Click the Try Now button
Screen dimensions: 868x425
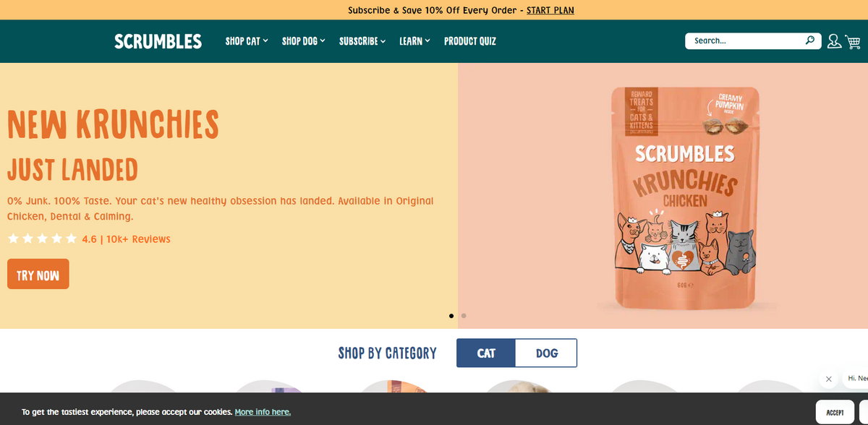(38, 274)
